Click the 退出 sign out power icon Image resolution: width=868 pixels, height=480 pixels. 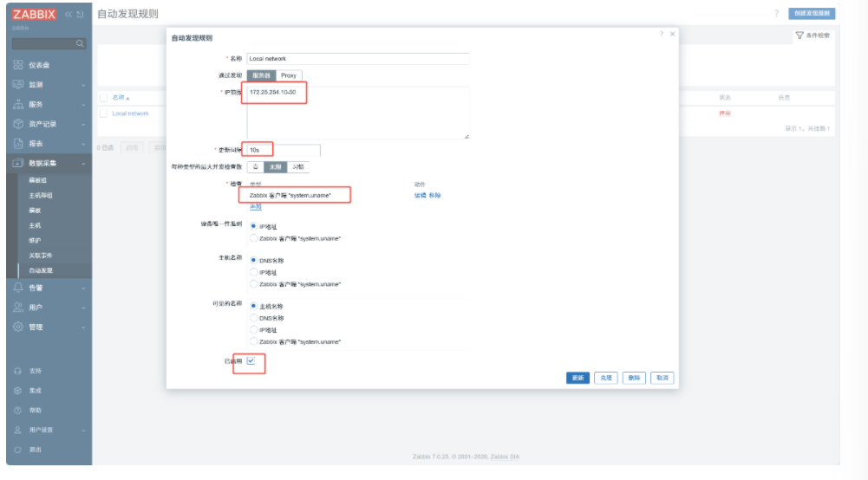pyautogui.click(x=17, y=450)
